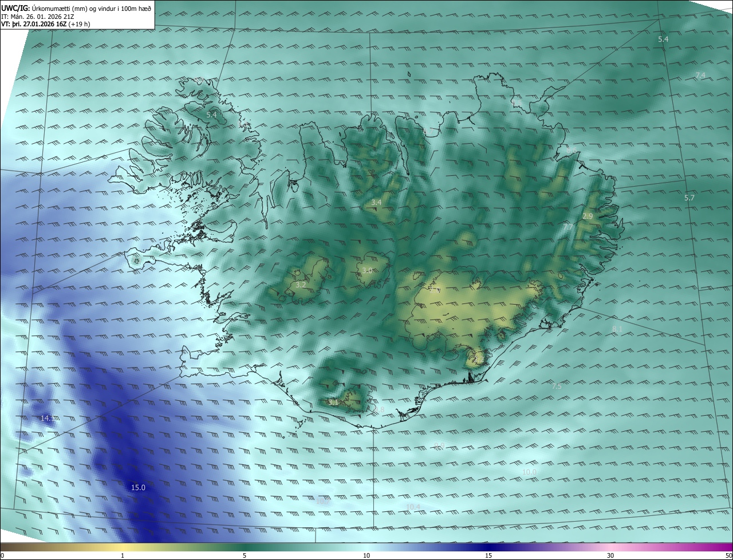Click the 30 label on the color scale

(610, 556)
